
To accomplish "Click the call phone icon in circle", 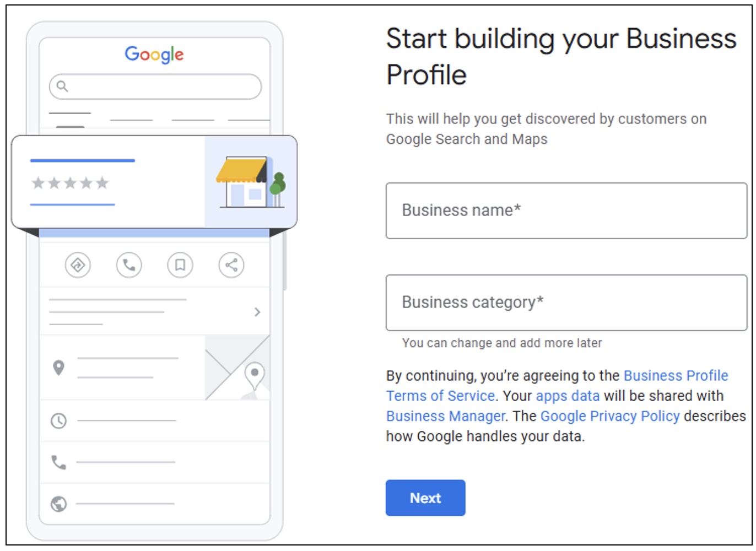I will pos(129,265).
